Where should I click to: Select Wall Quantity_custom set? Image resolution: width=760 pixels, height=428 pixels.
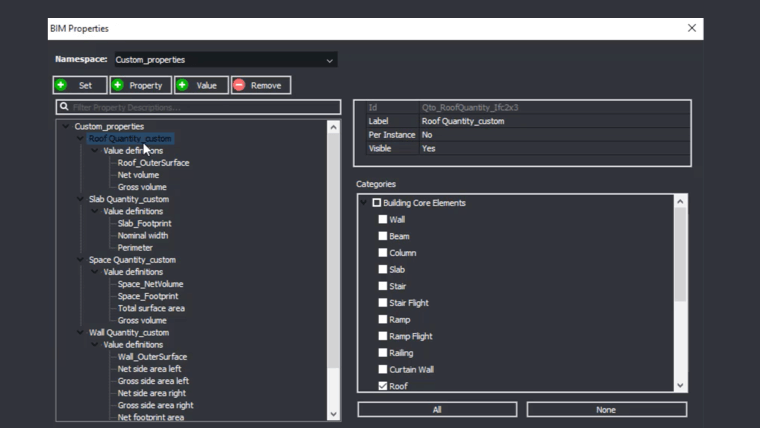coord(129,333)
